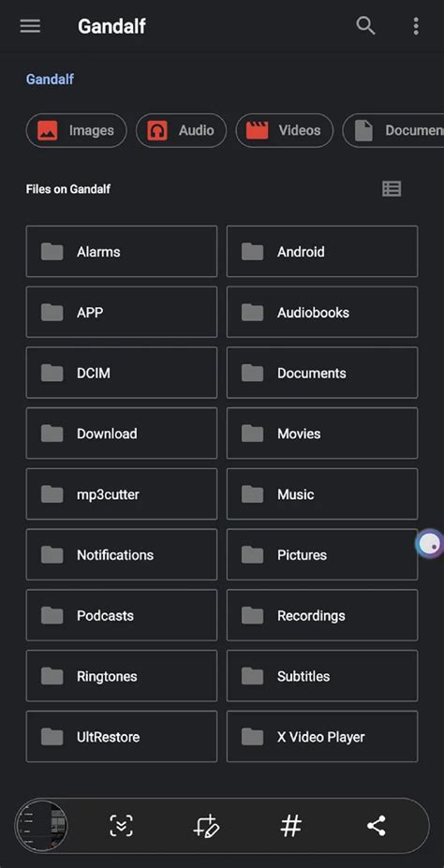Open the Subtitles folder
This screenshot has height=868, width=444.
[321, 675]
